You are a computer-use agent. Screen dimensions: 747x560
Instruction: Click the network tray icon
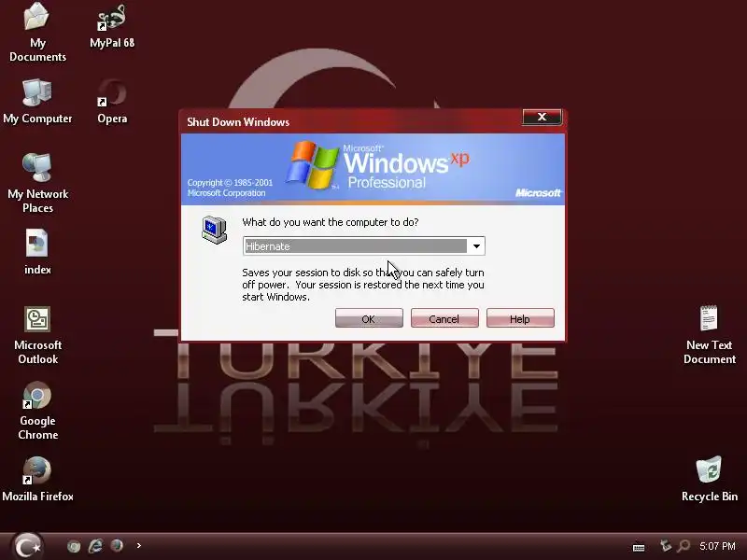(666, 546)
